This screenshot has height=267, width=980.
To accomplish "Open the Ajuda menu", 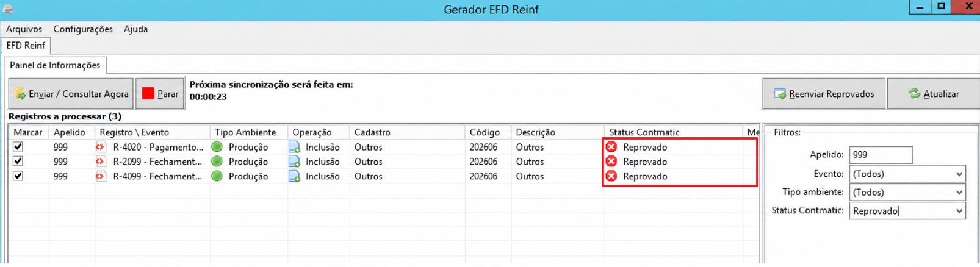I will tap(135, 29).
